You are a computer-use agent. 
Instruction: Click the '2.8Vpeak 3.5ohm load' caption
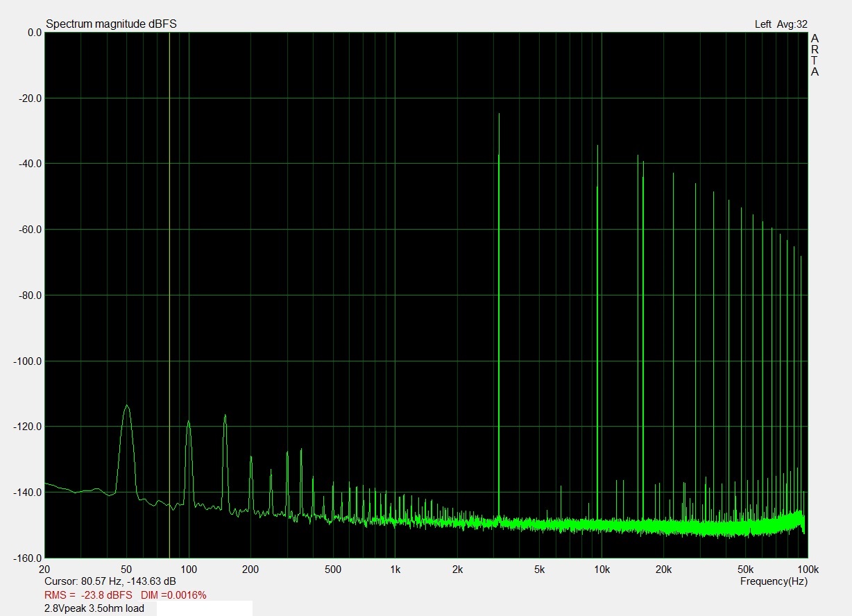pos(95,608)
